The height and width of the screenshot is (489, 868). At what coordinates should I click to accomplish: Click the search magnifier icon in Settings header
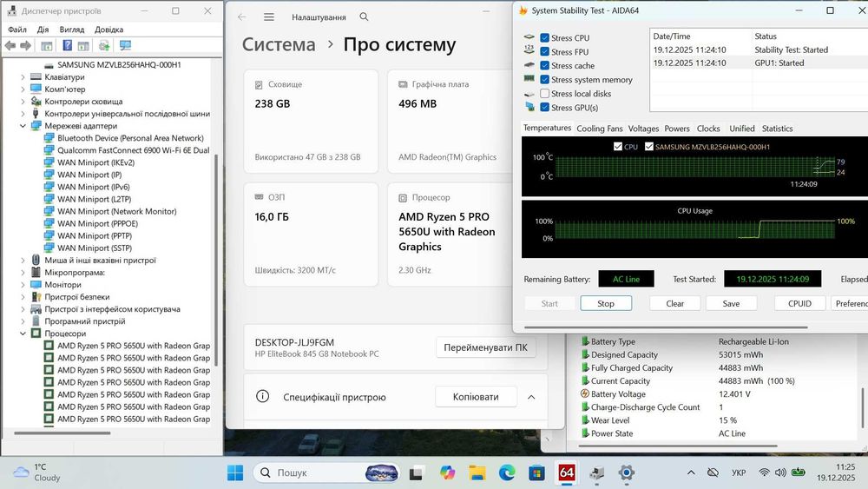coord(364,17)
